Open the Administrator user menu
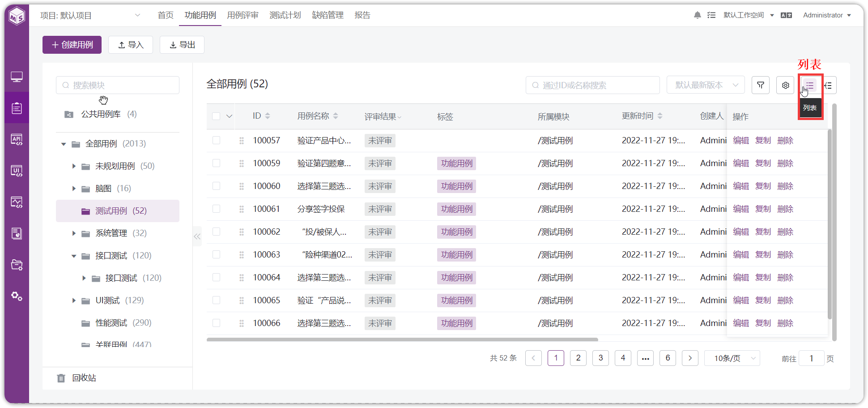 (827, 15)
